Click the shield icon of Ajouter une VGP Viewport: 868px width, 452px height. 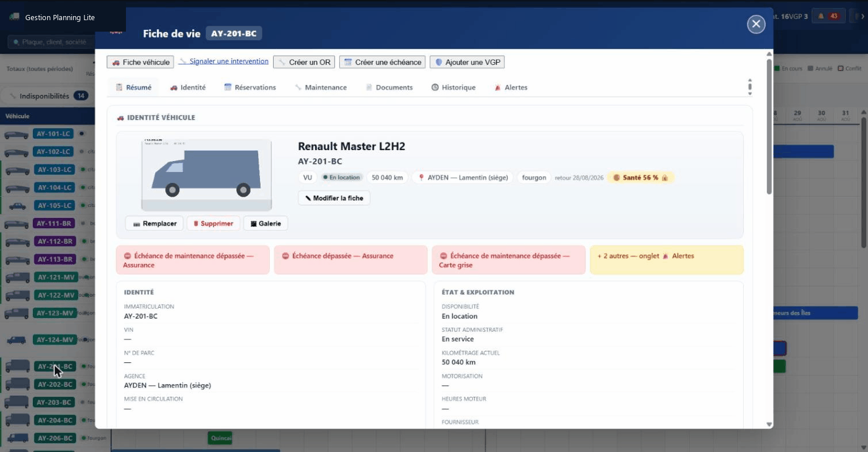438,62
